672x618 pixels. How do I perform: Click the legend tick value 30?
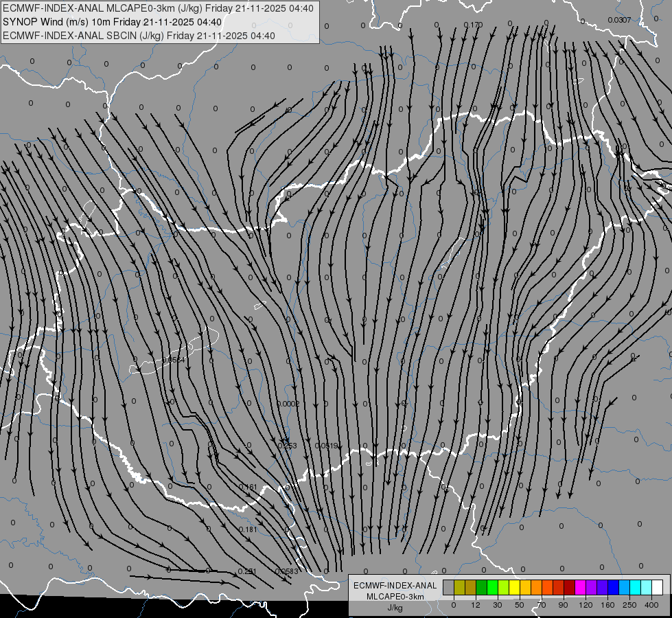(x=498, y=605)
